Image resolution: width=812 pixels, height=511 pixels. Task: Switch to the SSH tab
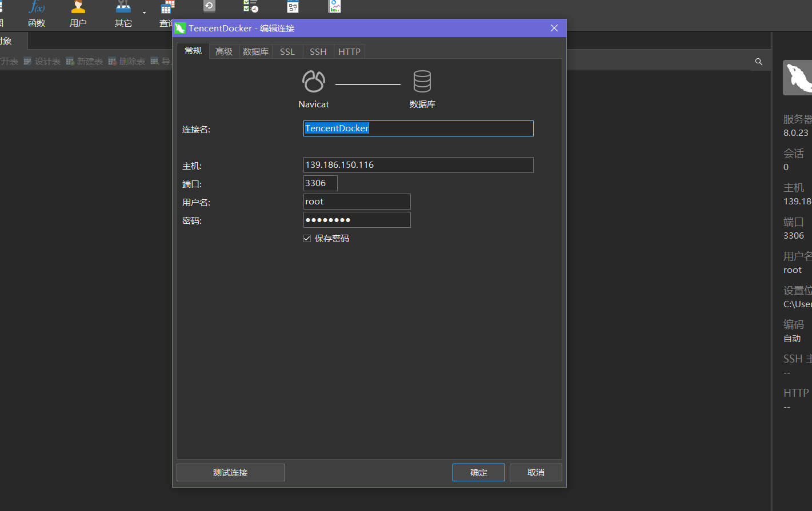tap(318, 51)
